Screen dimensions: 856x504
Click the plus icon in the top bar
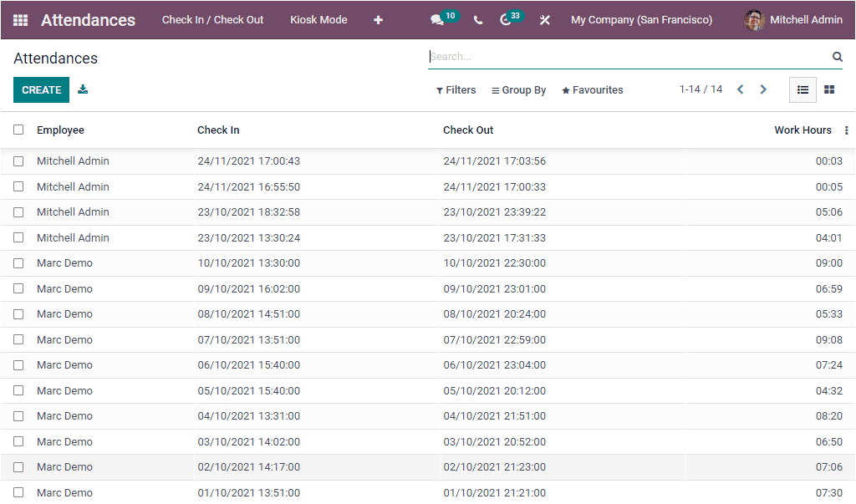(x=378, y=20)
